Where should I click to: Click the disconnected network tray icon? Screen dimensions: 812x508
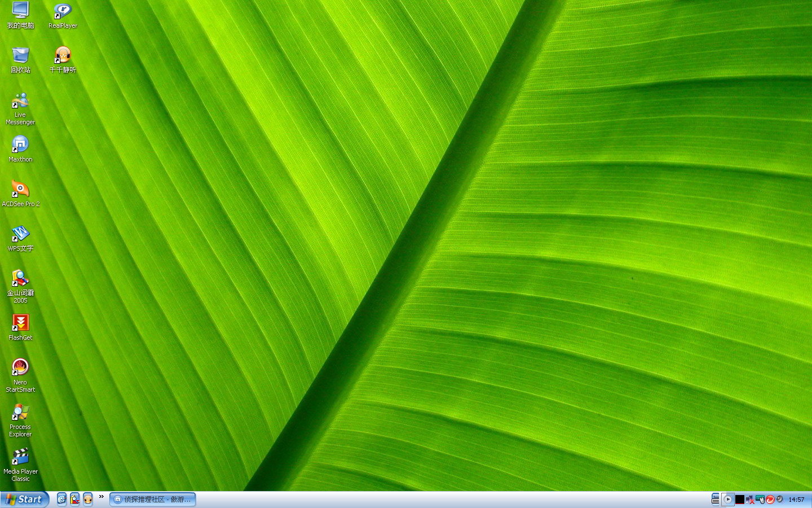point(750,500)
